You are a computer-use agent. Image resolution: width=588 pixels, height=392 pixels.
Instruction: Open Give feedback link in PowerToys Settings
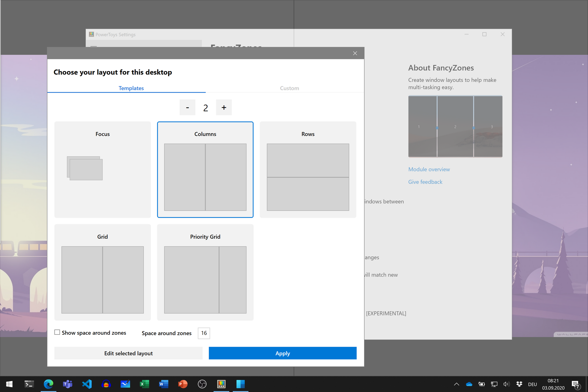[425, 182]
